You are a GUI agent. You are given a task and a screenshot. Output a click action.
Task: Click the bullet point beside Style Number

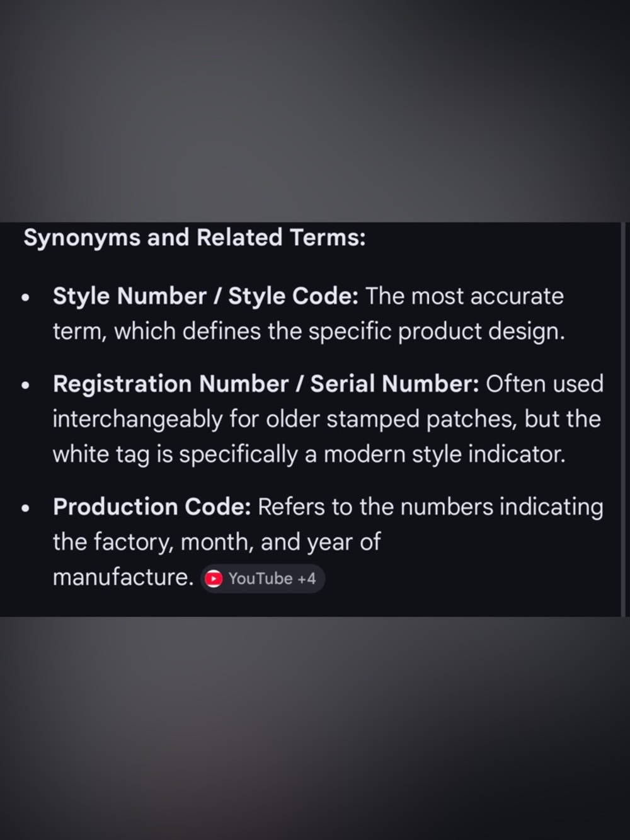(26, 297)
